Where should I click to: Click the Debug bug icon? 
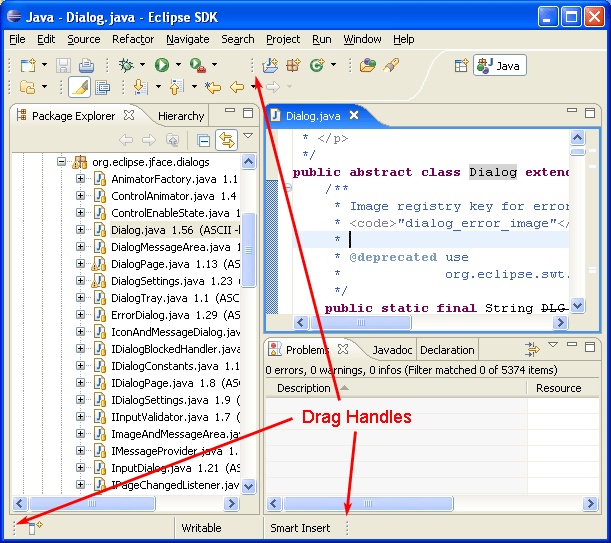click(126, 65)
